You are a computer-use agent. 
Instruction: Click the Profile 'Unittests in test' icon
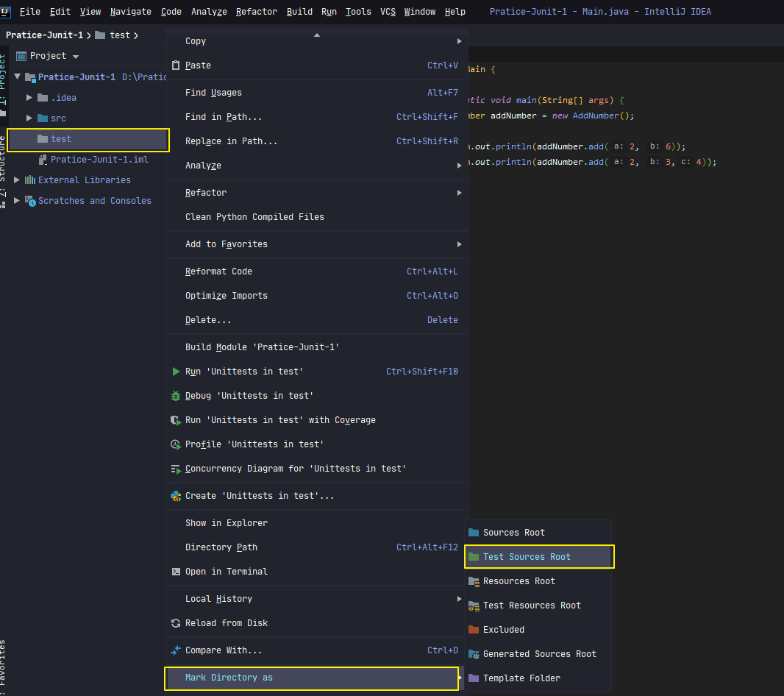176,444
